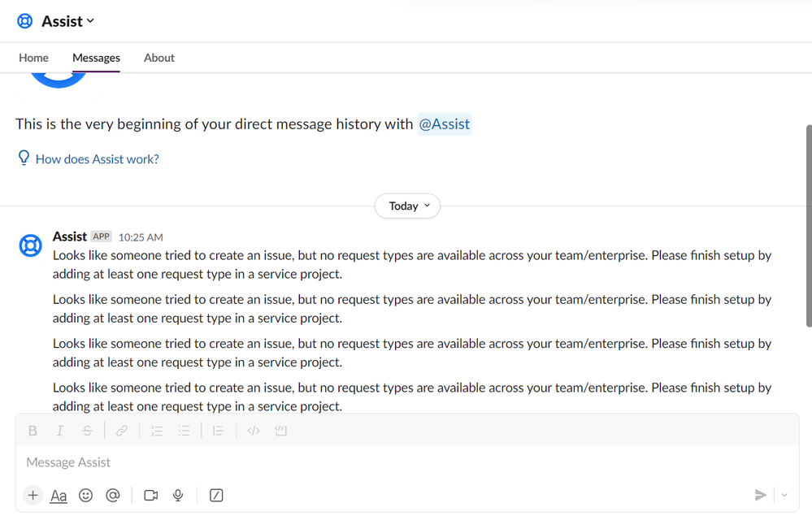
Task: Click the Assist sender name in message
Action: (70, 236)
